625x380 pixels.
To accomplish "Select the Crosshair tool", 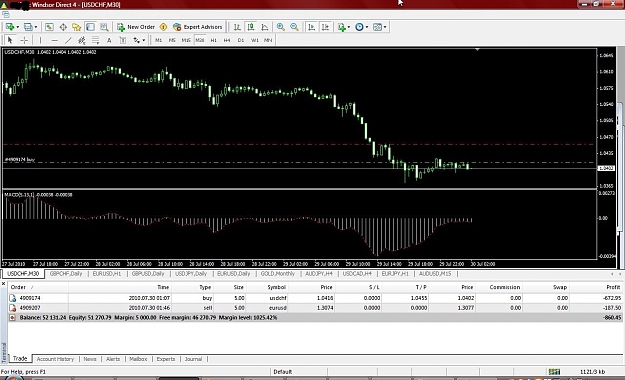I will click(24, 40).
